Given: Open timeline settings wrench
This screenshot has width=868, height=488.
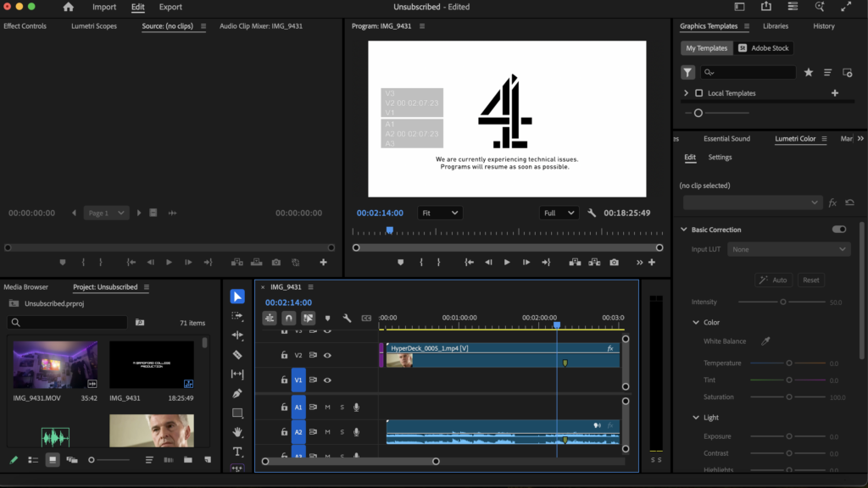Looking at the screenshot, I should 347,319.
